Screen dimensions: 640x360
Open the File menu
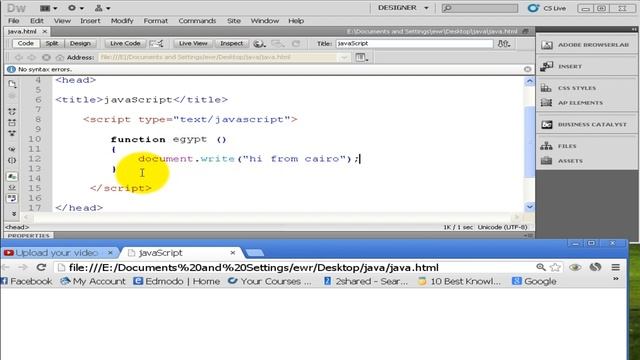(x=13, y=21)
